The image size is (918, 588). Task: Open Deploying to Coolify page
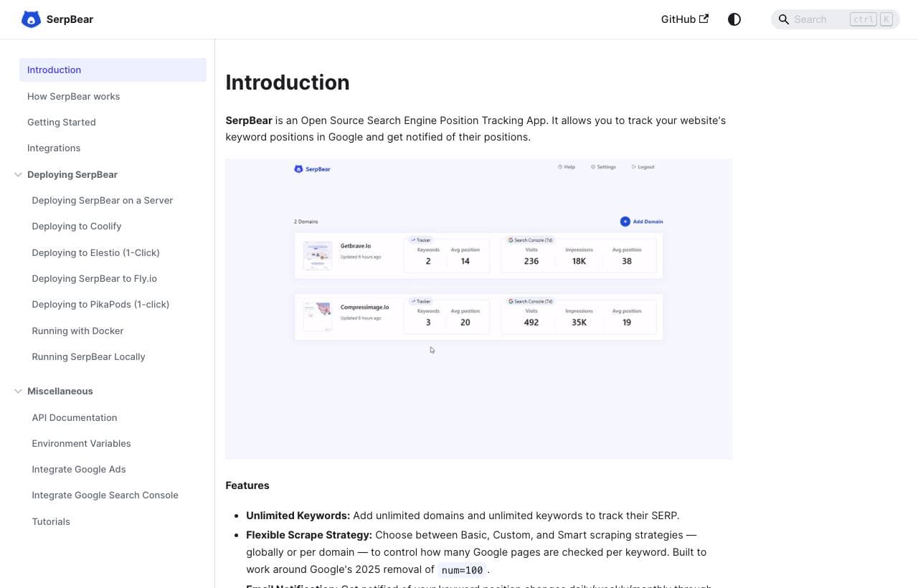[77, 226]
